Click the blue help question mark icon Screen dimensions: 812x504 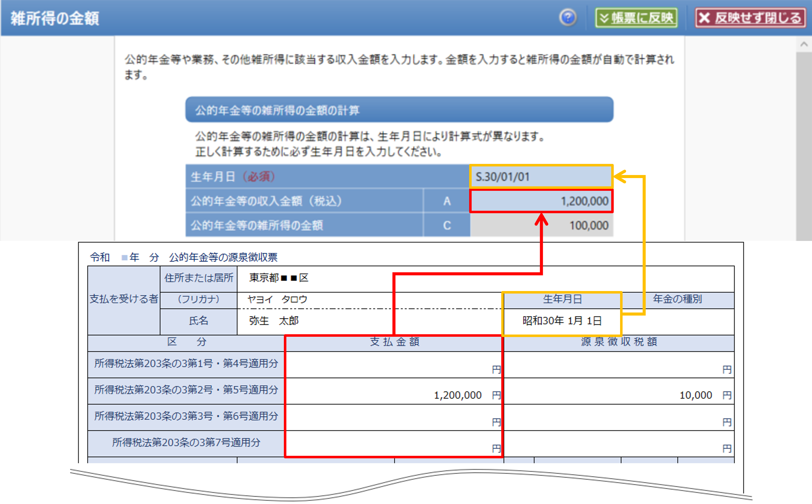tap(568, 17)
